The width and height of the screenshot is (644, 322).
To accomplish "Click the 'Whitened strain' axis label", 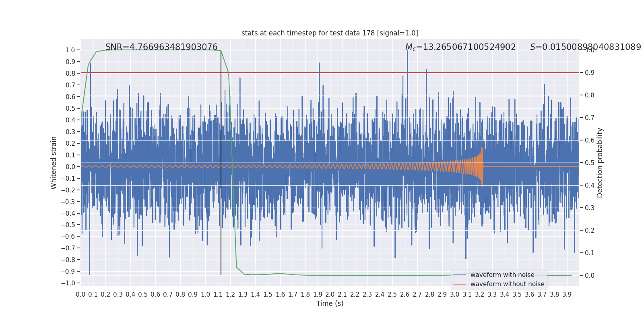I will [54, 163].
